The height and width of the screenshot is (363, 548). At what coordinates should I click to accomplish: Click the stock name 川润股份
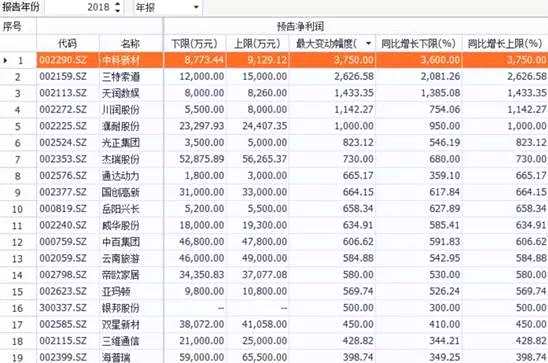click(x=121, y=110)
